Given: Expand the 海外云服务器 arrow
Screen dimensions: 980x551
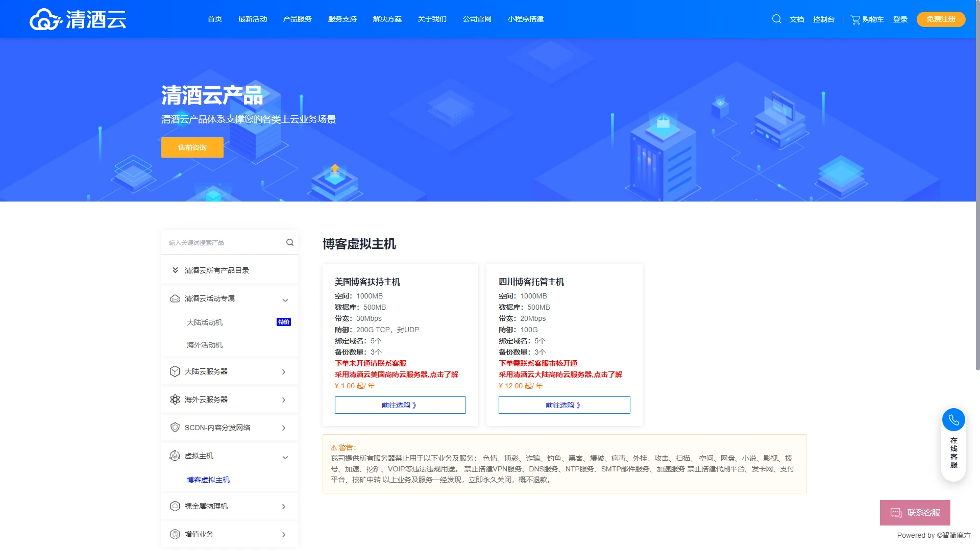Looking at the screenshot, I should pyautogui.click(x=284, y=400).
